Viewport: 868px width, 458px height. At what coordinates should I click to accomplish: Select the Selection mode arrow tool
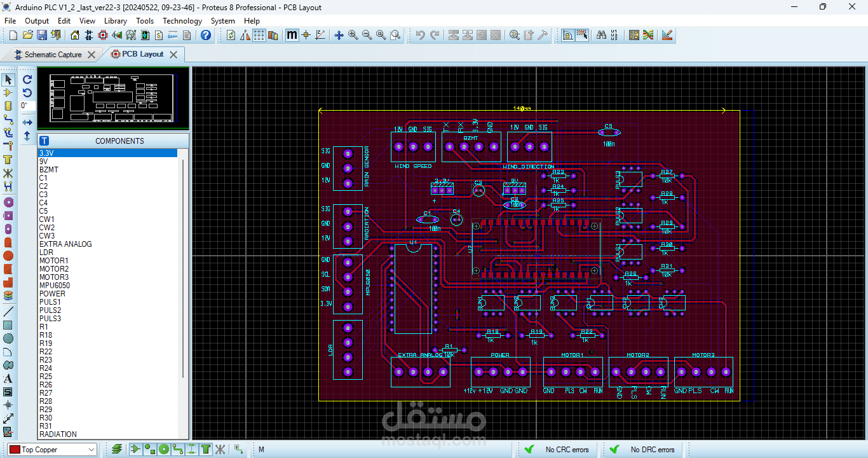8,80
